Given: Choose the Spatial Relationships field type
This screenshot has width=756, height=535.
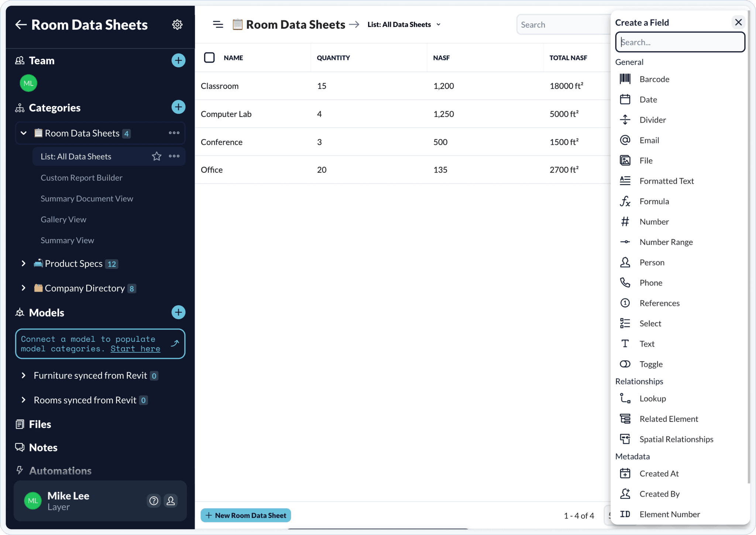Looking at the screenshot, I should click(x=676, y=439).
